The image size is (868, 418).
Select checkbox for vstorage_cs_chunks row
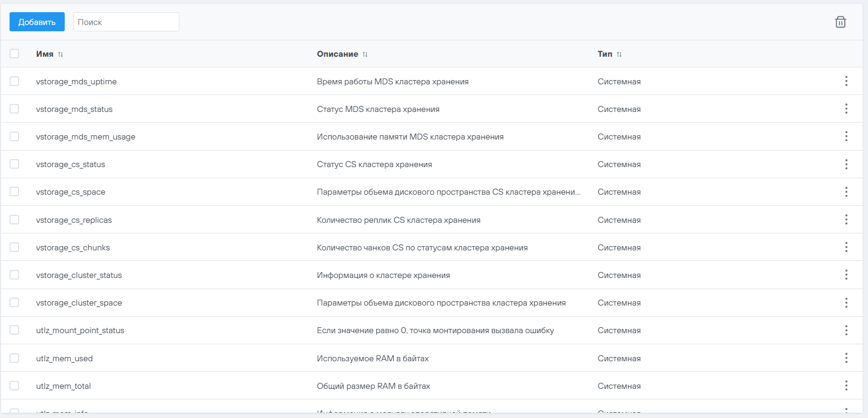point(14,247)
